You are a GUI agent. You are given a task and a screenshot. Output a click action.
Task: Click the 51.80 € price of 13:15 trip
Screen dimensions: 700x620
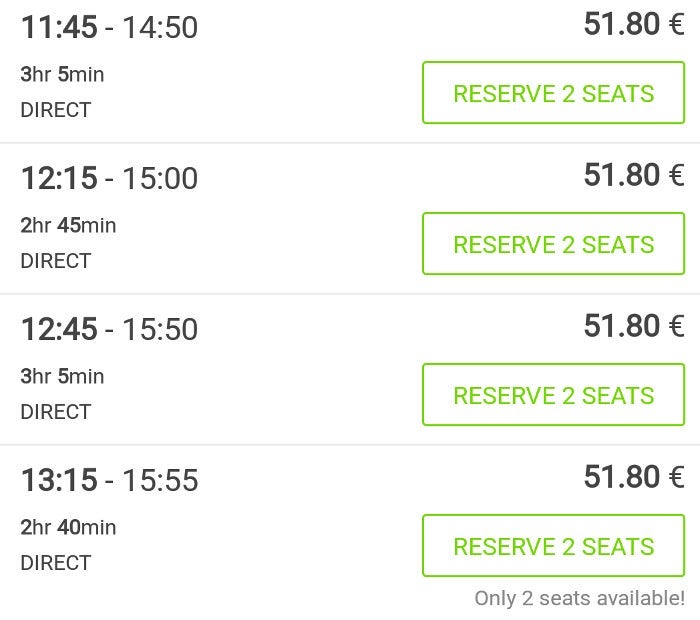tap(633, 477)
